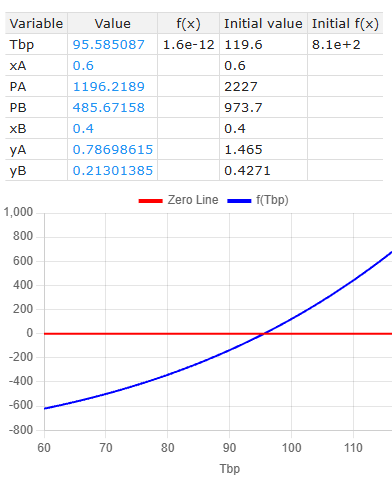
Task: Select the PA value 1196.2189
Action: (x=109, y=86)
